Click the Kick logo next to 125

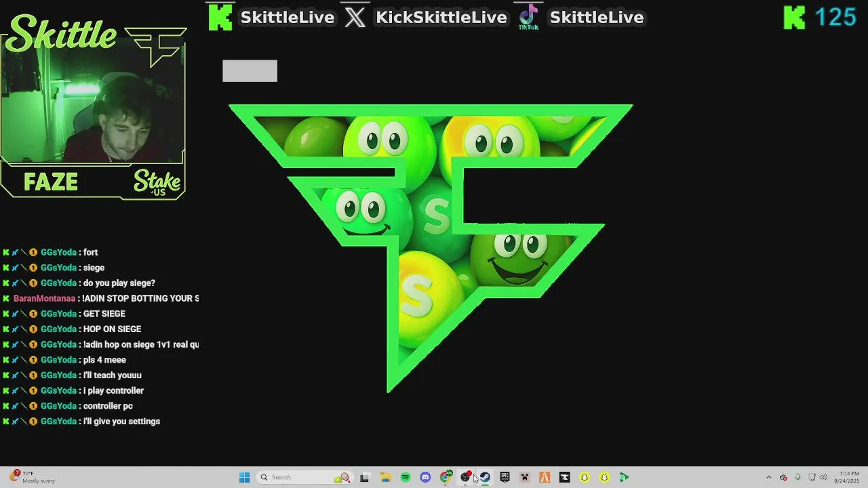794,18
